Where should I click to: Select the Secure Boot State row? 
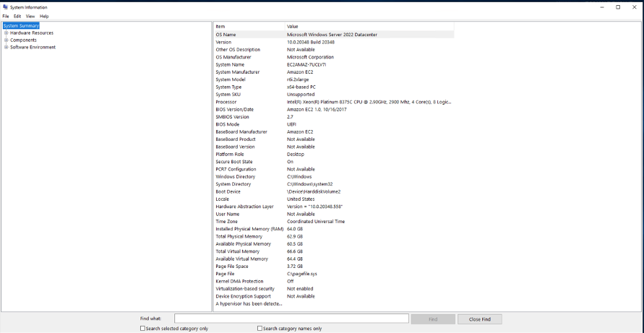334,162
